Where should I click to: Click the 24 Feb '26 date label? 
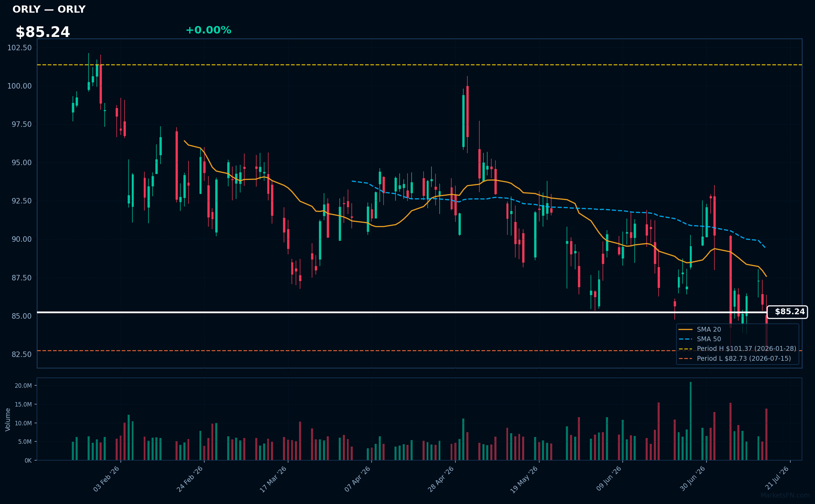click(x=190, y=479)
